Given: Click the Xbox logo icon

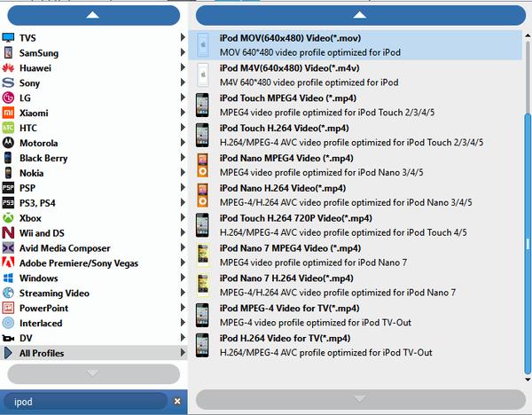Looking at the screenshot, I should pyautogui.click(x=8, y=218).
